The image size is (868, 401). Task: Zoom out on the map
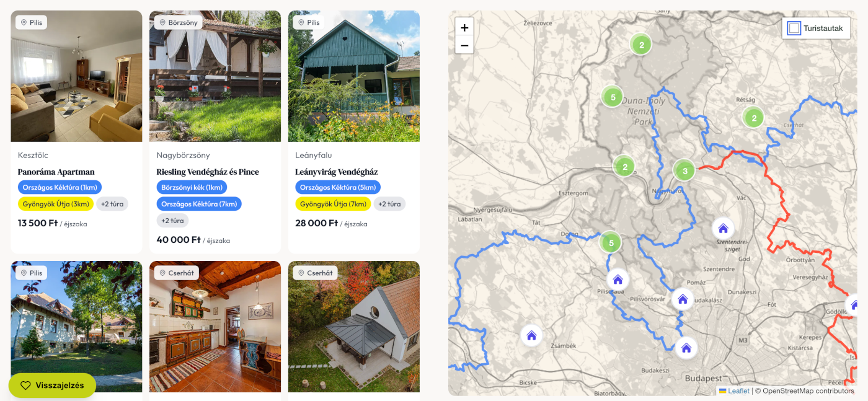(464, 45)
